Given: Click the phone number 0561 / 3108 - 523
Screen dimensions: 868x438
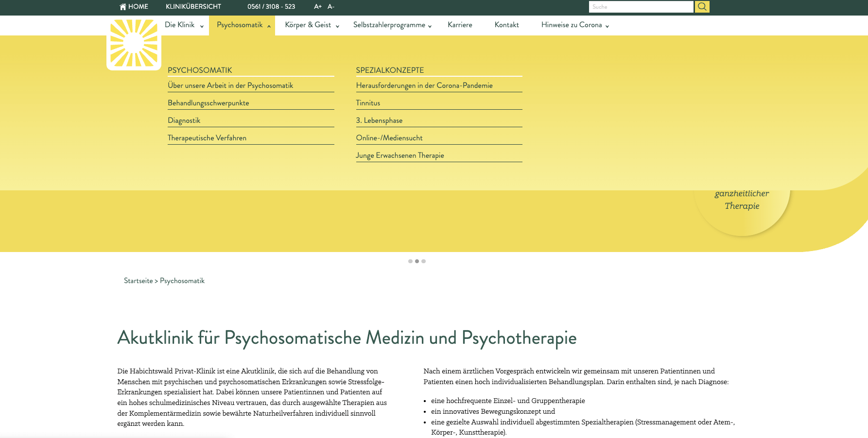Looking at the screenshot, I should [271, 7].
